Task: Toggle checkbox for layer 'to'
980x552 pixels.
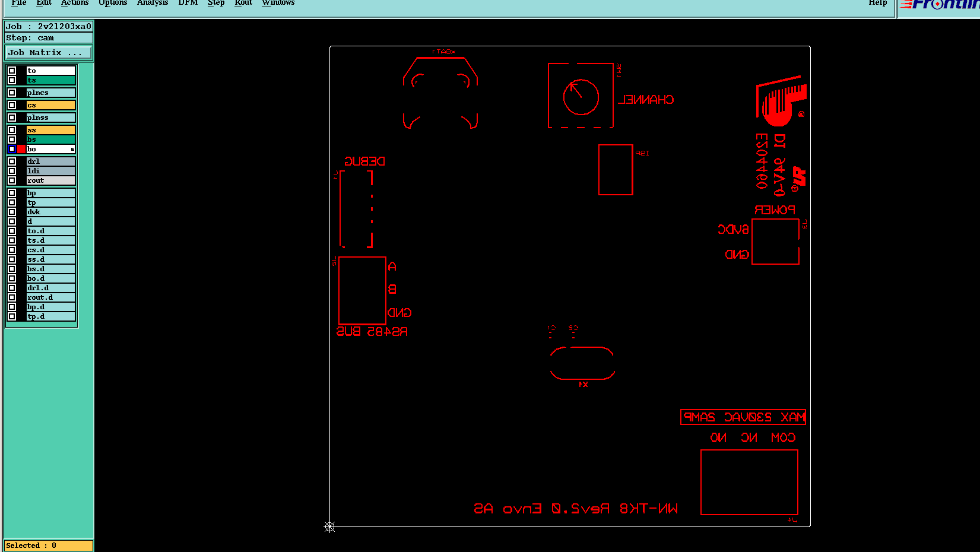Action: pos(12,71)
